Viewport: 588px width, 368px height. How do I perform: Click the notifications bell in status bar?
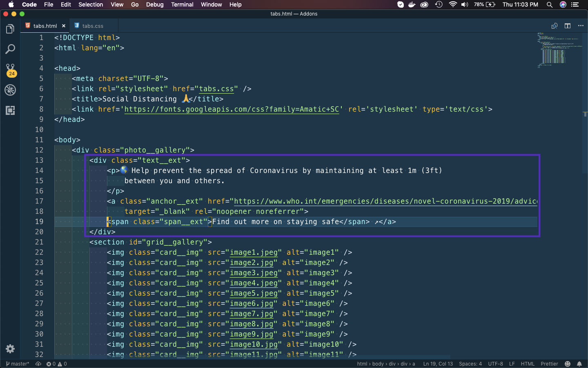579,364
